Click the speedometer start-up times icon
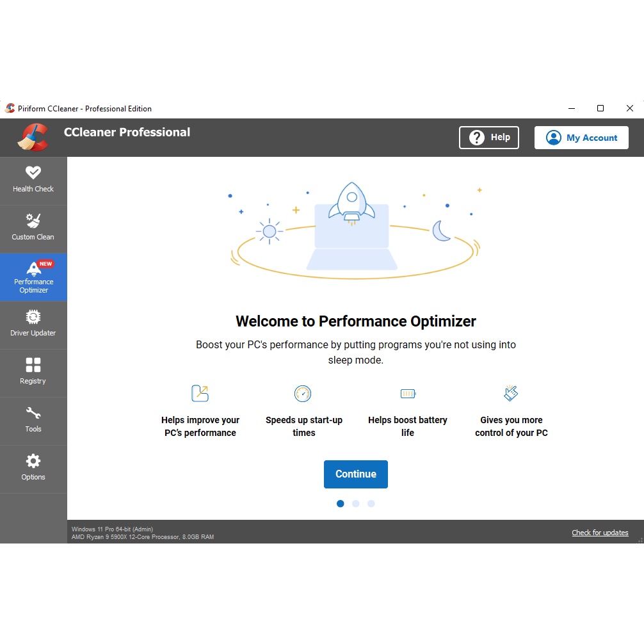644x644 pixels. [x=303, y=394]
